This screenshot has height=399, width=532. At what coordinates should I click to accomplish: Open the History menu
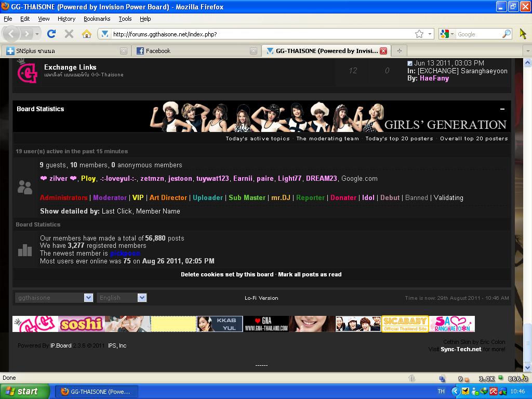pyautogui.click(x=66, y=19)
